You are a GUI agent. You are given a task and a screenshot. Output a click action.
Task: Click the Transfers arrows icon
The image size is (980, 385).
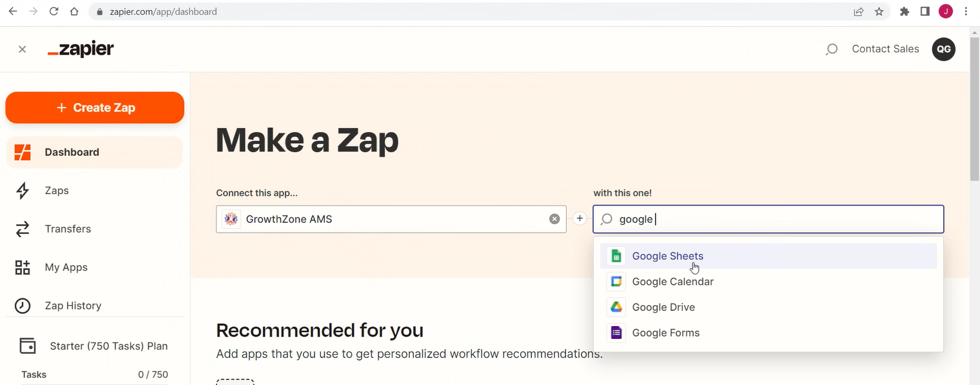tap(23, 229)
